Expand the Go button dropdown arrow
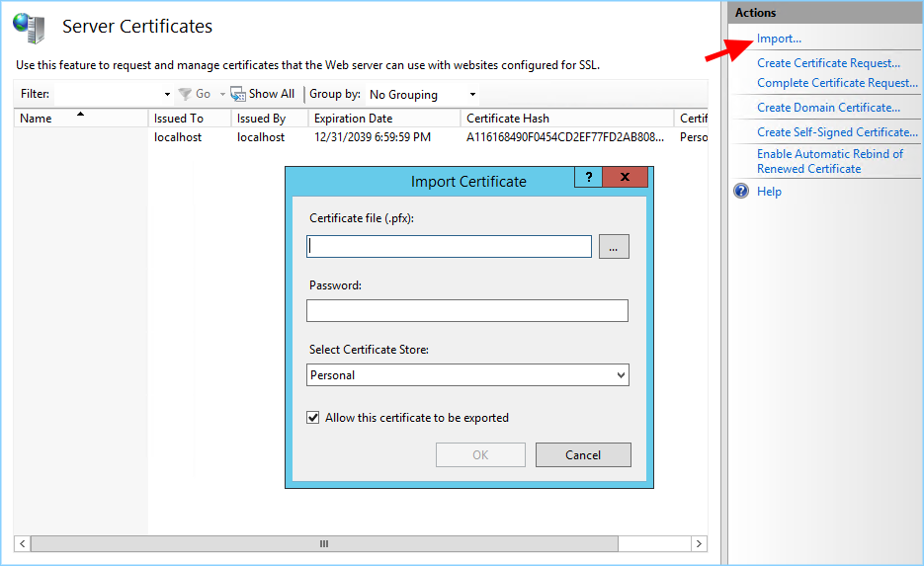Screen dimensions: 924x566 coord(222,94)
